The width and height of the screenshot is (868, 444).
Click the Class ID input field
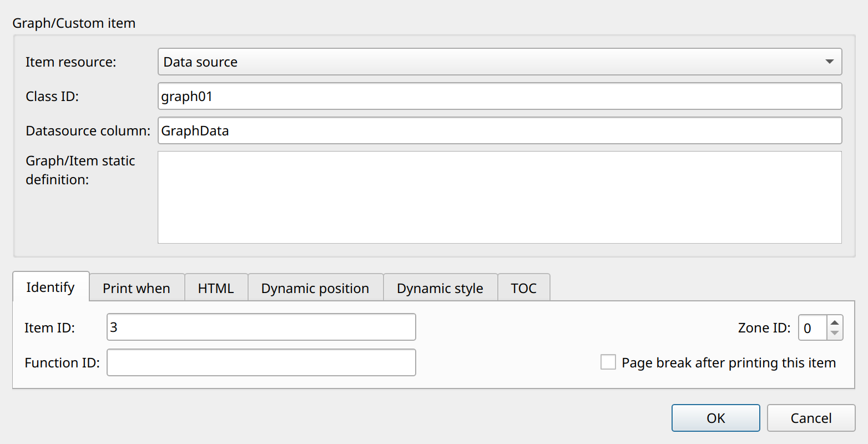[499, 96]
